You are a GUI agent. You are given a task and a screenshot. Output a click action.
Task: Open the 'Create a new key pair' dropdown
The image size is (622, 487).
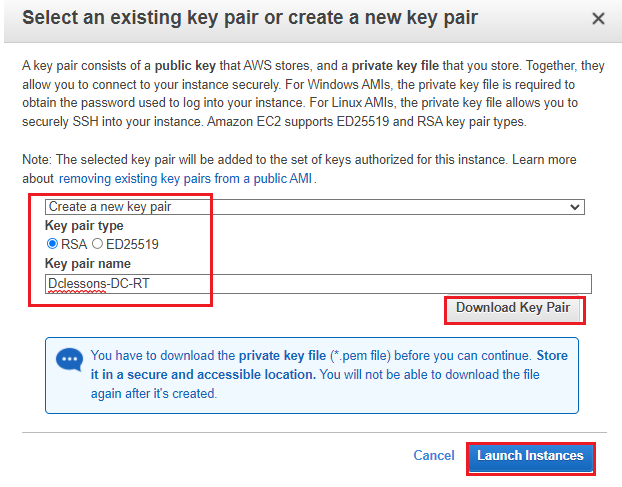tap(314, 207)
